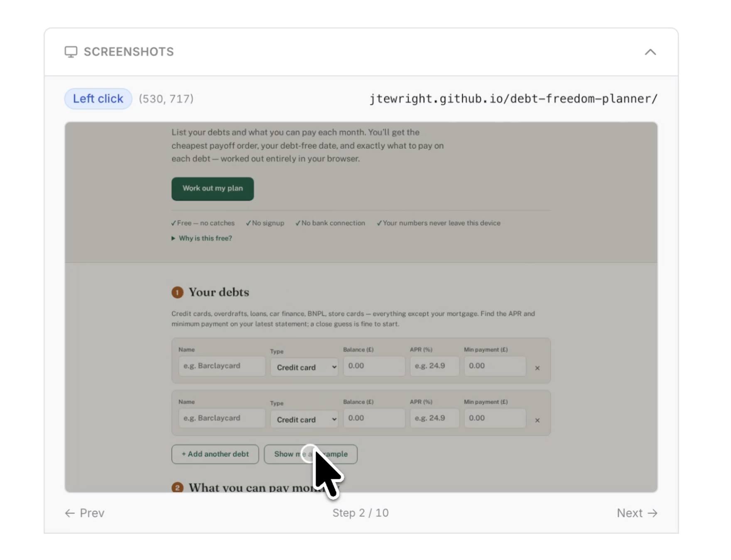Click the first debt row Name field
Viewport: 731px width, 560px height.
[x=222, y=366]
